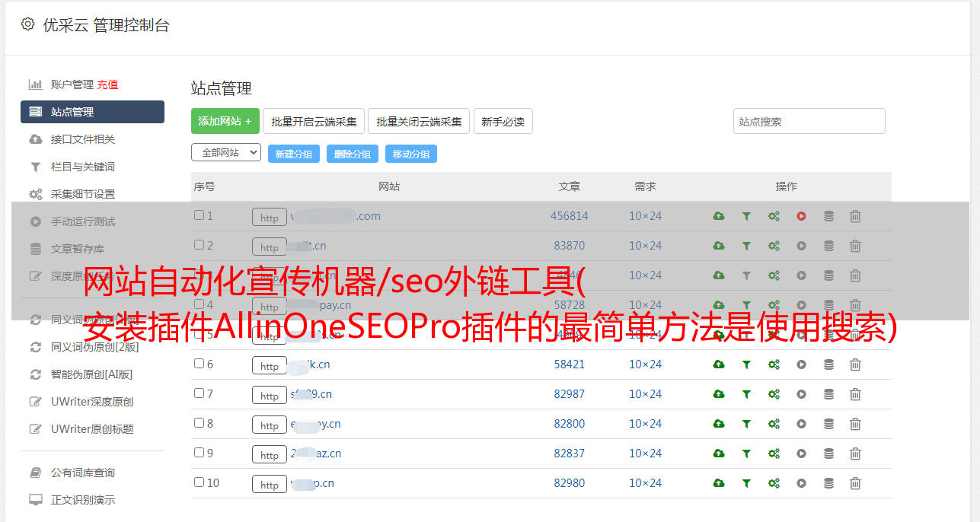980x522 pixels.
Task: Click the cloud upload icon in row 1
Action: pyautogui.click(x=719, y=216)
